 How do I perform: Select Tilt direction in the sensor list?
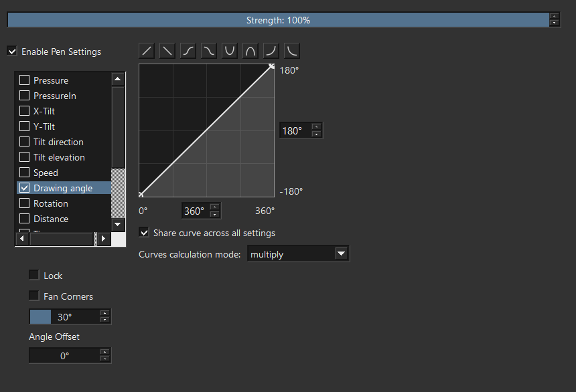pyautogui.click(x=58, y=142)
